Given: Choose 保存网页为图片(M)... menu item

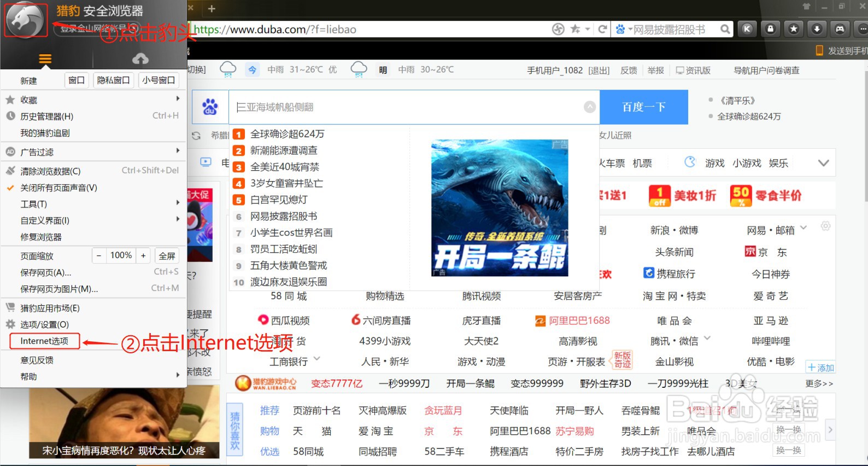Looking at the screenshot, I should (x=93, y=289).
